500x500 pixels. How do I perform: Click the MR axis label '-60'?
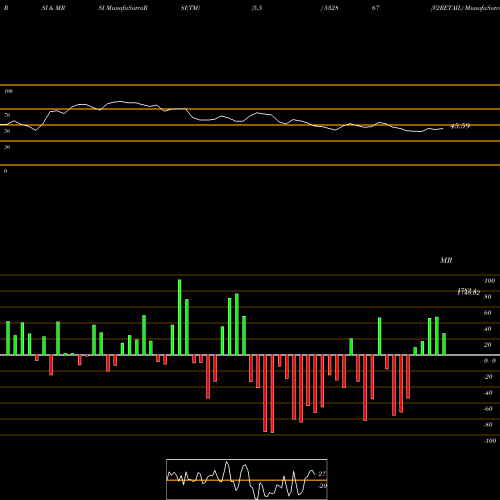pyautogui.click(x=488, y=409)
